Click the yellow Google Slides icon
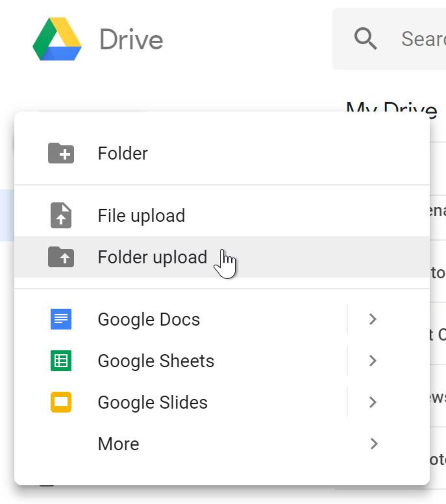The height and width of the screenshot is (504, 446). pos(61,402)
